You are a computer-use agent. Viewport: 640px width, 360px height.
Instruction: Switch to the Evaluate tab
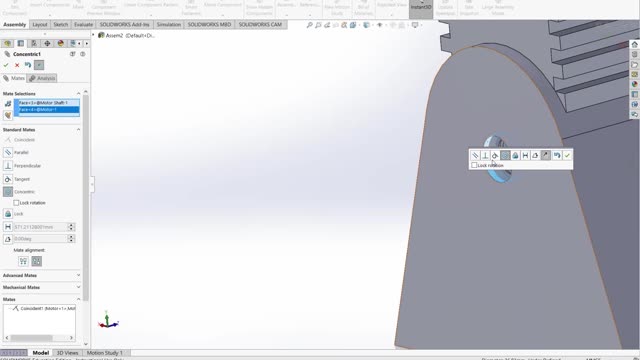click(83, 25)
